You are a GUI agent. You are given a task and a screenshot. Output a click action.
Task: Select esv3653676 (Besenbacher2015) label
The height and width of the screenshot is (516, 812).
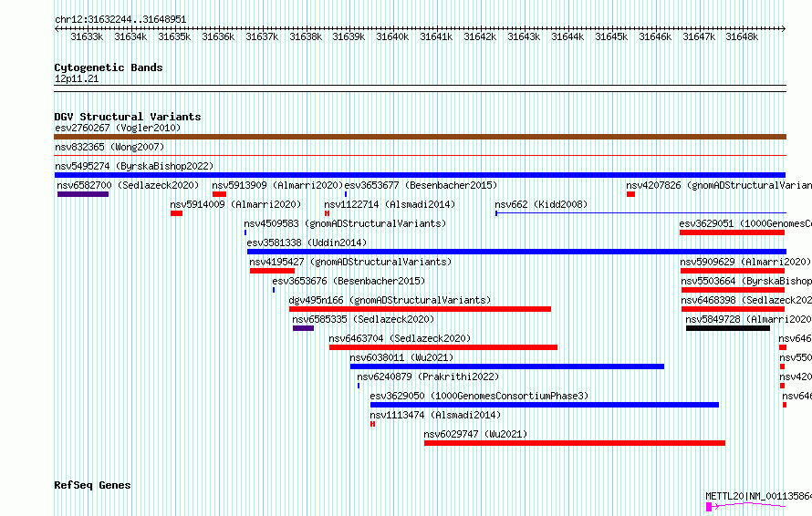pos(349,281)
